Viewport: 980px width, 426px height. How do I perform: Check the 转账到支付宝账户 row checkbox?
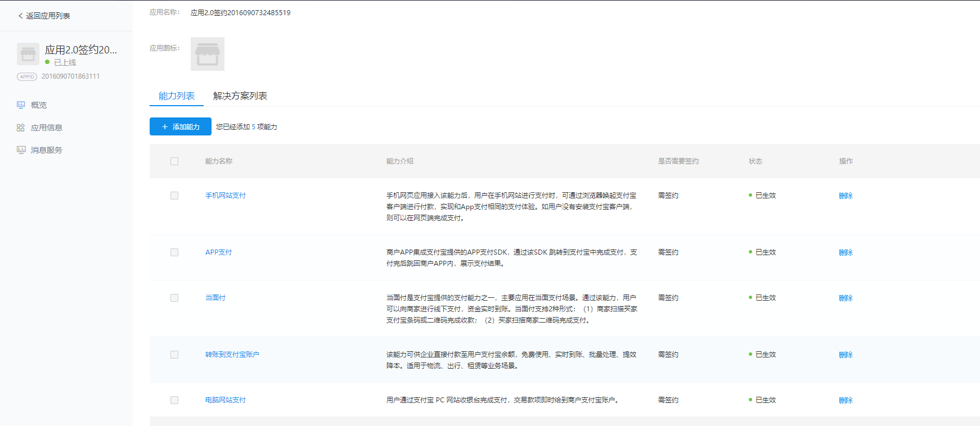tap(174, 355)
